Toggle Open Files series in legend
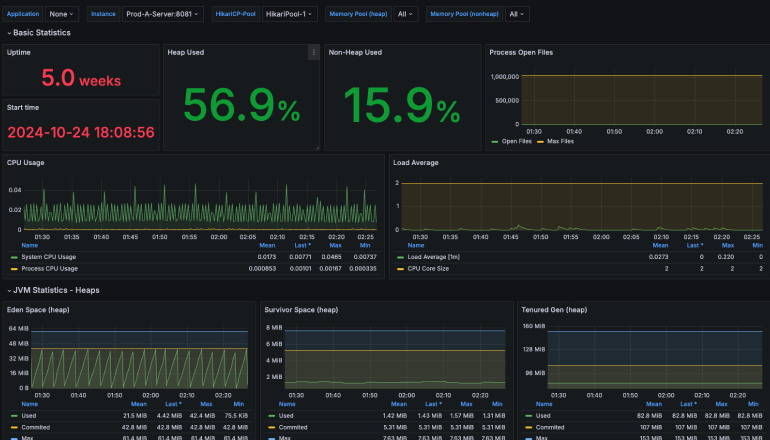 (517, 141)
